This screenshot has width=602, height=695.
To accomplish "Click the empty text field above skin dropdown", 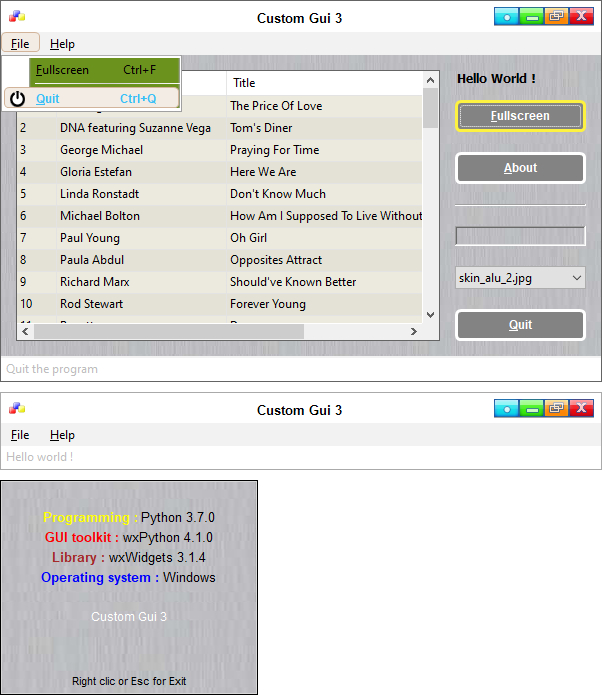I will pos(520,236).
